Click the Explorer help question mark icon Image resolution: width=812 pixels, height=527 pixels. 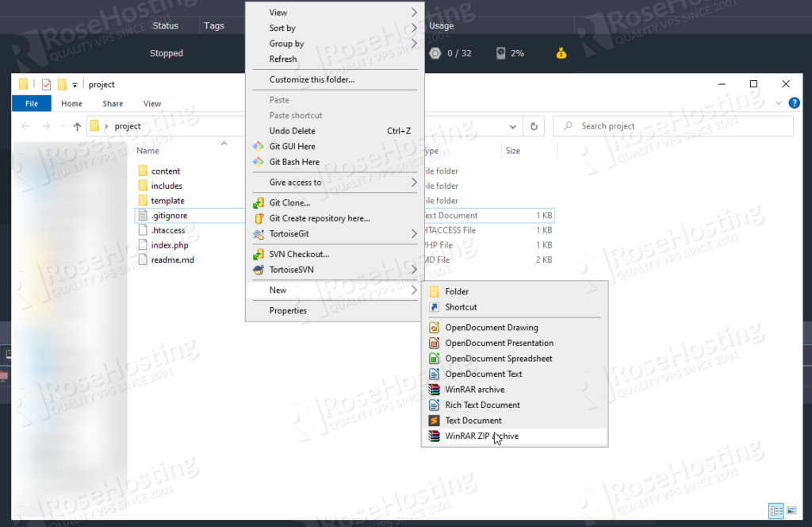coord(794,103)
